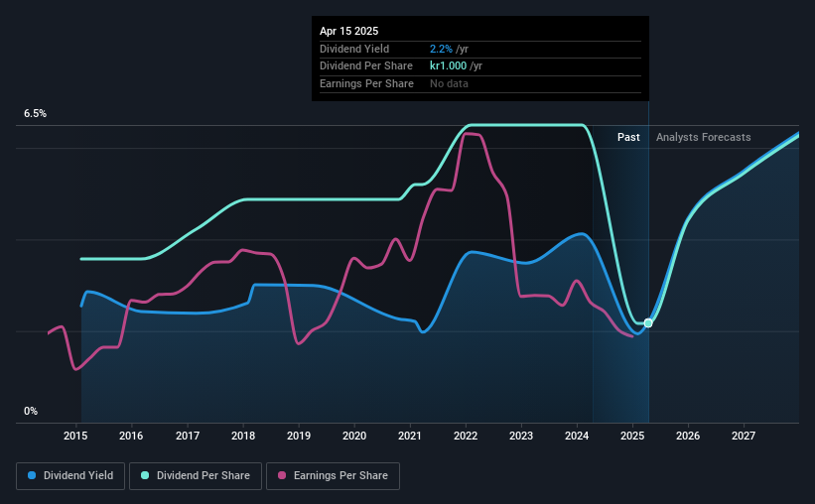Click the highlighted data point marker at Apr 2025
This screenshot has width=815, height=504.
pos(648,323)
